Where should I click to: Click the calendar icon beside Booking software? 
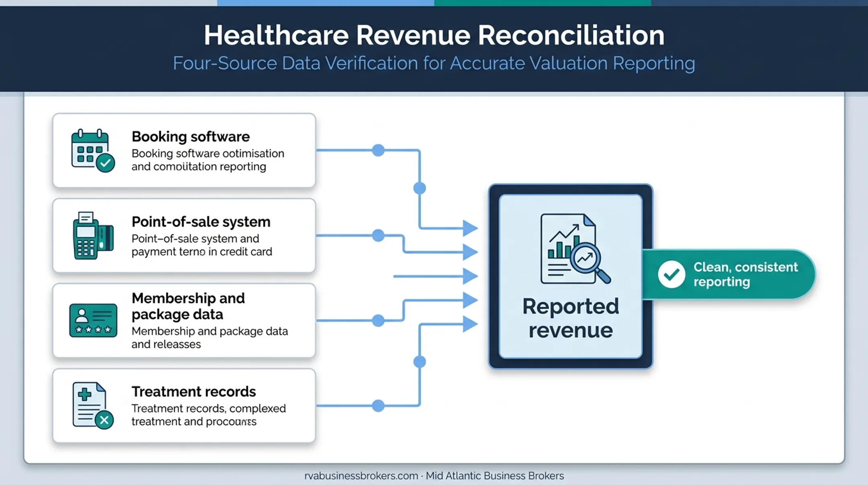click(x=93, y=151)
